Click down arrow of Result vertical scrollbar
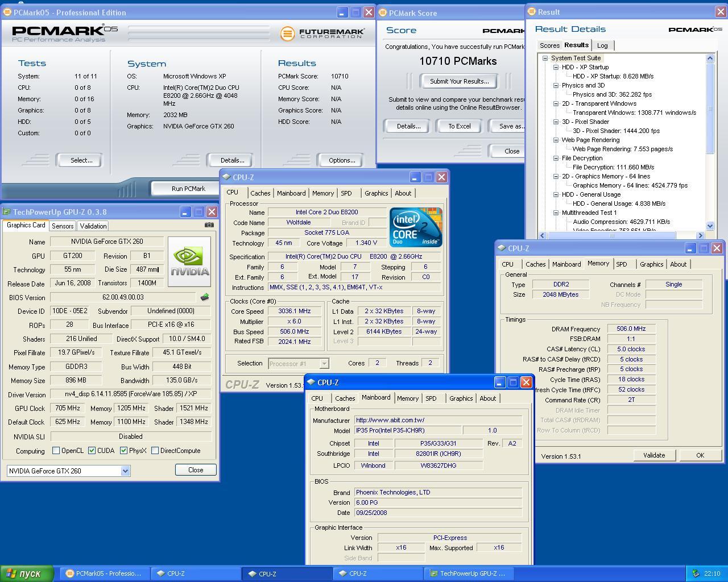The width and height of the screenshot is (728, 582). (x=710, y=226)
